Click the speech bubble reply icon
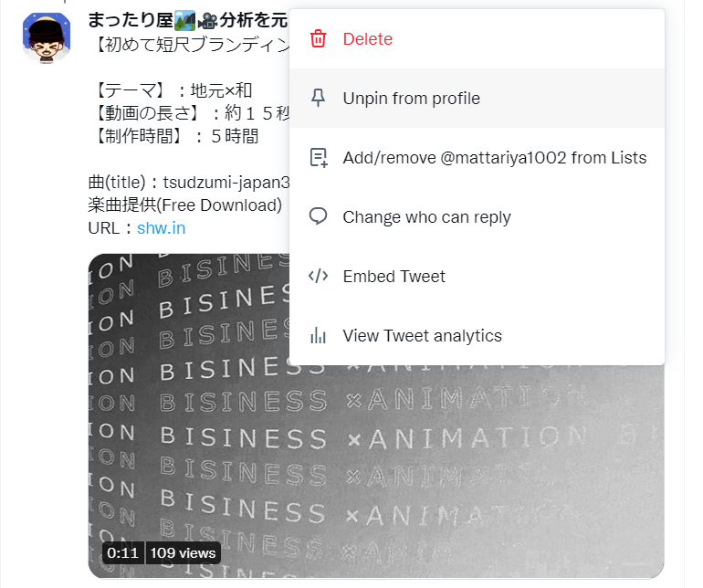 click(318, 216)
